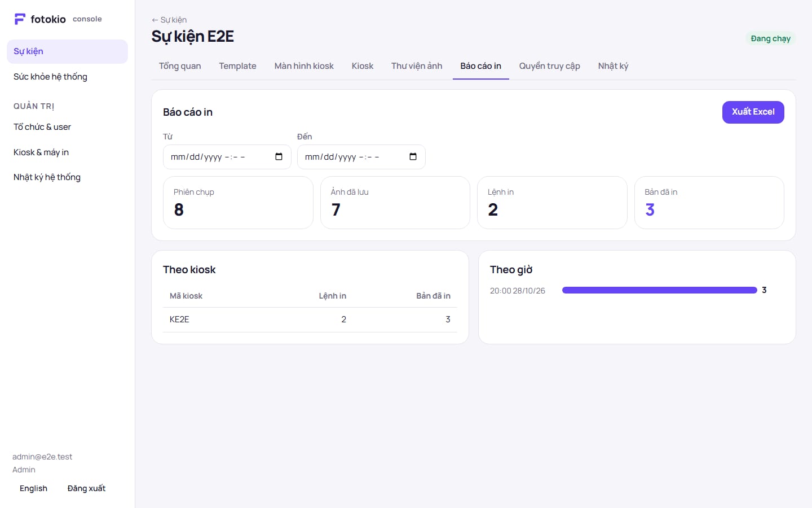This screenshot has width=812, height=508.
Task: Go to the Kiosk tab
Action: pos(363,66)
